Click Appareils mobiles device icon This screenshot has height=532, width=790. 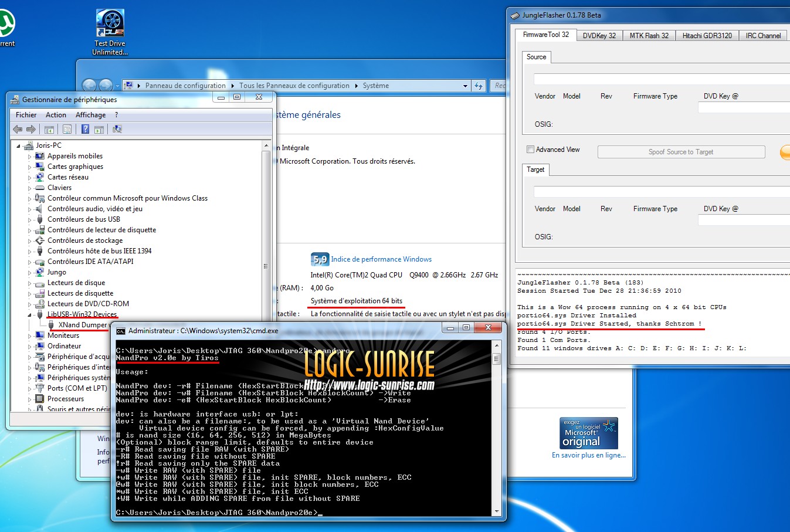(40, 156)
